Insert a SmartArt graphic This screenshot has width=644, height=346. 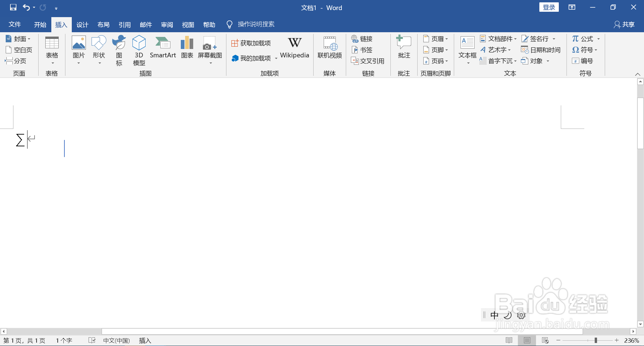(x=163, y=48)
